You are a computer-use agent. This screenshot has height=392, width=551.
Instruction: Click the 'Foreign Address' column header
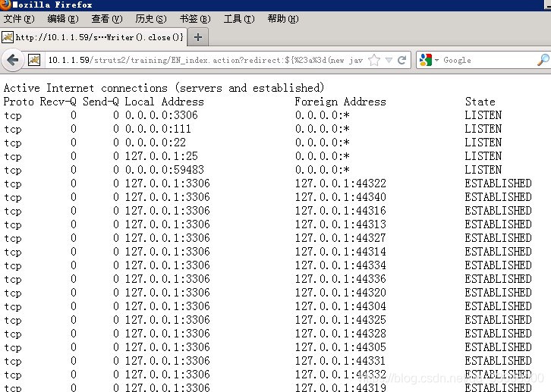[340, 102]
